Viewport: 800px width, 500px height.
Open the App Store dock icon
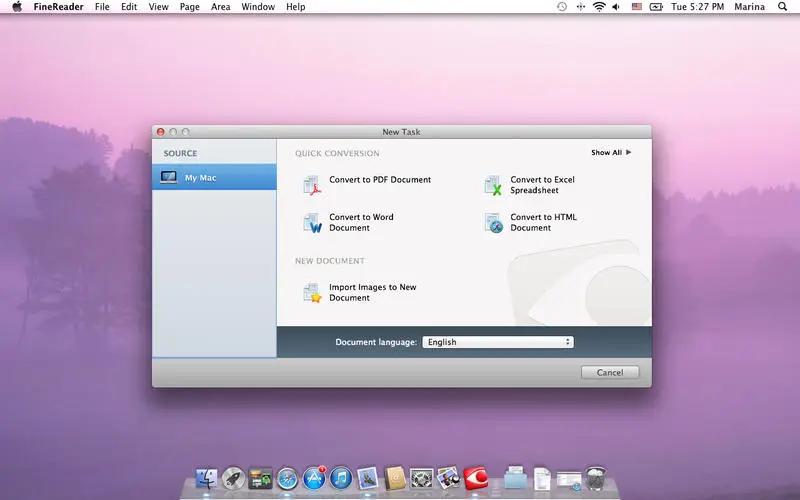314,479
